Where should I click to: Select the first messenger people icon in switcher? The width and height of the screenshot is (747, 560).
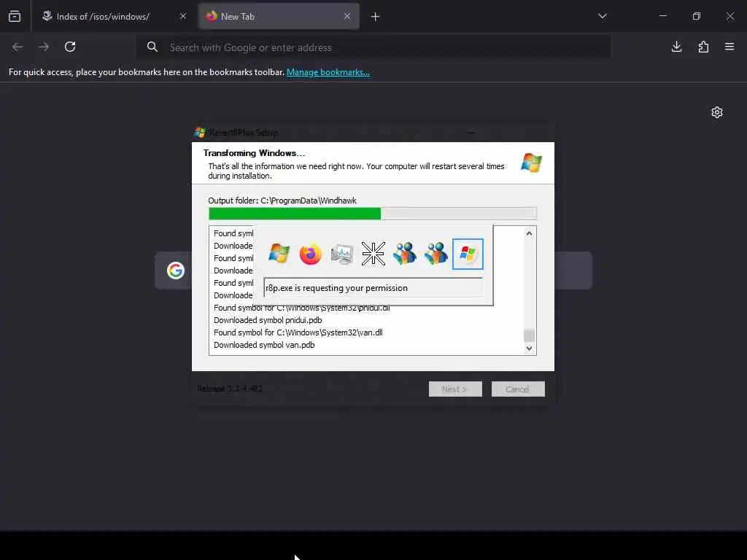pyautogui.click(x=404, y=253)
